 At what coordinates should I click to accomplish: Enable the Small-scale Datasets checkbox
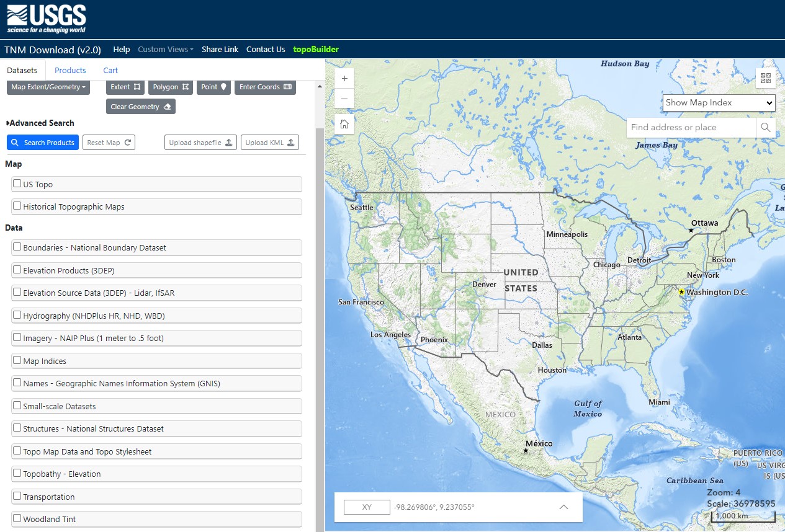coord(17,406)
